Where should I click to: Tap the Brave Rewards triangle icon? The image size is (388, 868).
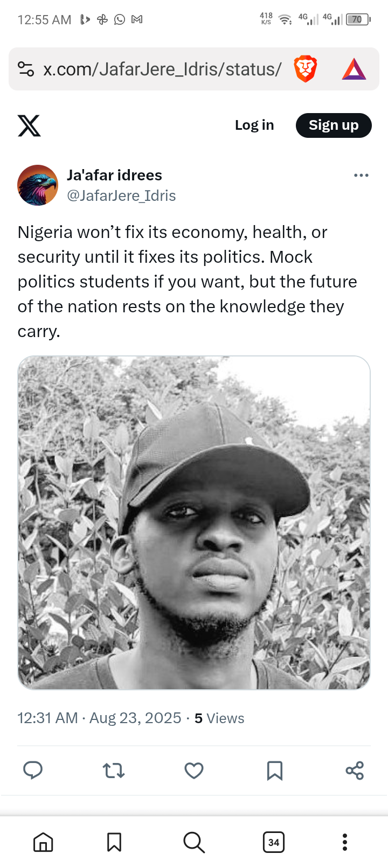(x=354, y=69)
